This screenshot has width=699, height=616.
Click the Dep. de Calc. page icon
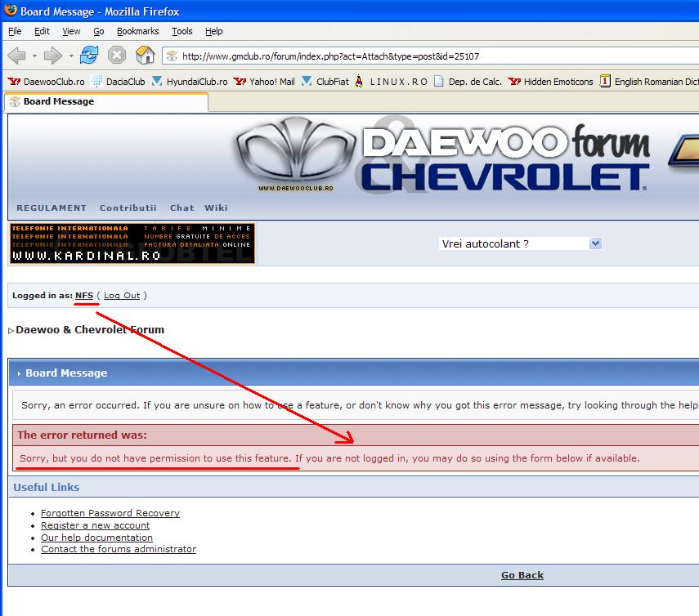pyautogui.click(x=439, y=82)
